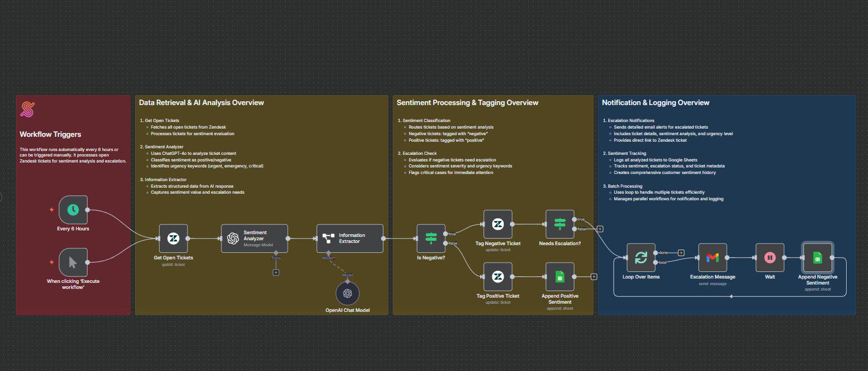Click plus on Loop Over Items done output
The height and width of the screenshot is (371, 868).
click(x=681, y=253)
